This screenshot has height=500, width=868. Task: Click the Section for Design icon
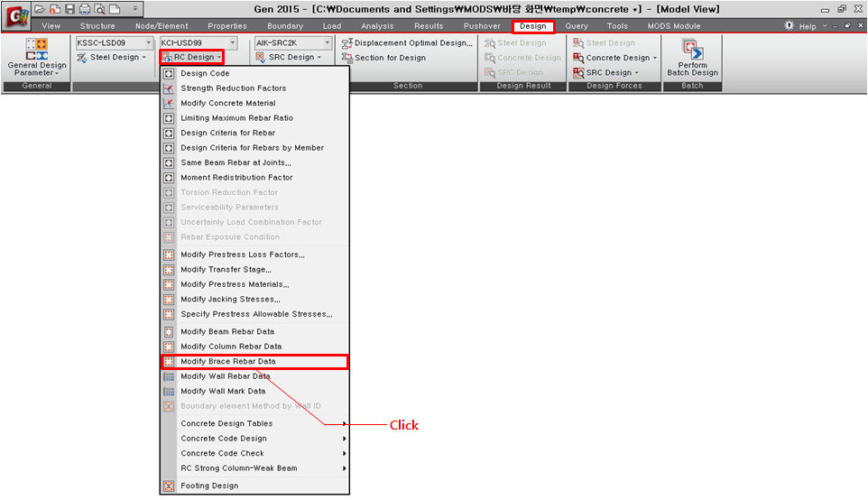pos(347,58)
